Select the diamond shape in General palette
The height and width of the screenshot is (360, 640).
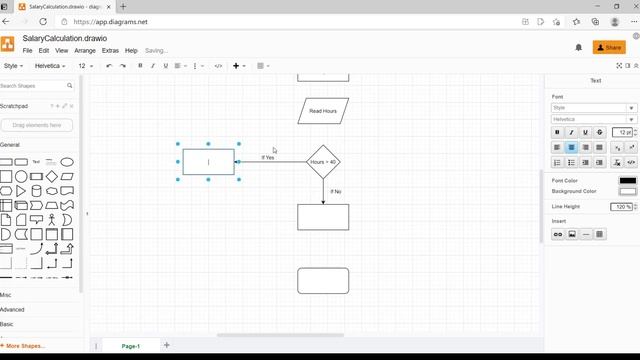[52, 176]
